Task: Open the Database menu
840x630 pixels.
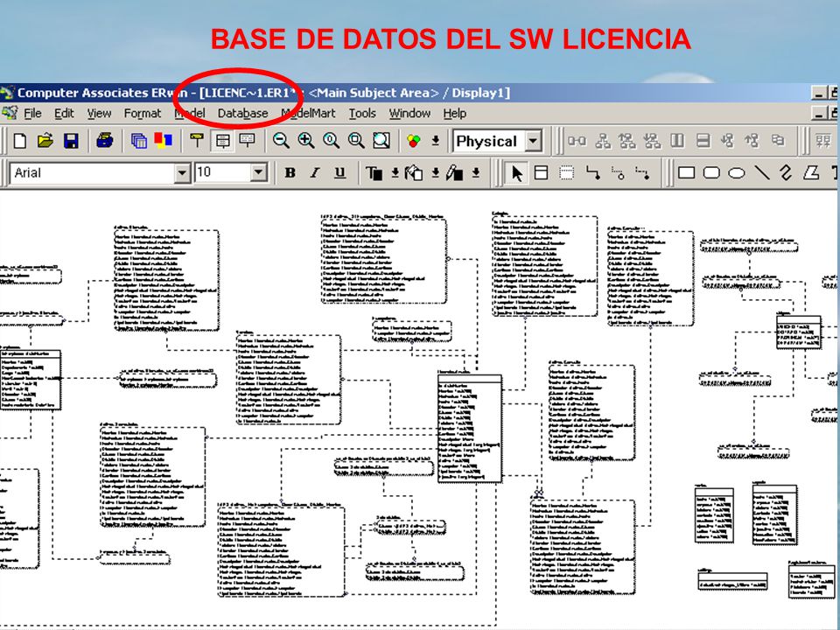Action: point(242,114)
